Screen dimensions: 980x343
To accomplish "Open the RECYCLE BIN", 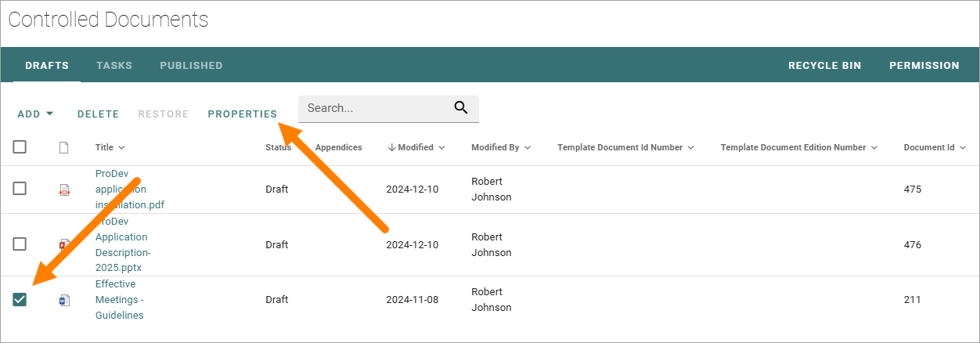I will coord(824,66).
